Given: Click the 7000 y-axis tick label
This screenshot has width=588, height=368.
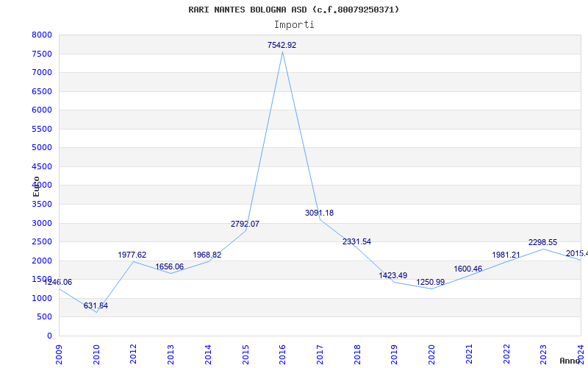Looking at the screenshot, I should pyautogui.click(x=42, y=72).
